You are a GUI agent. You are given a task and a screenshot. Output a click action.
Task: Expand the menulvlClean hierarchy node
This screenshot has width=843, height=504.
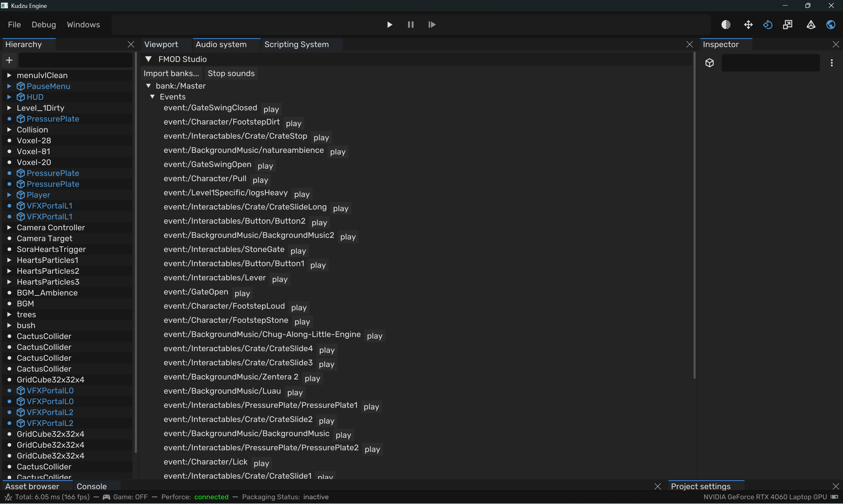click(x=9, y=75)
